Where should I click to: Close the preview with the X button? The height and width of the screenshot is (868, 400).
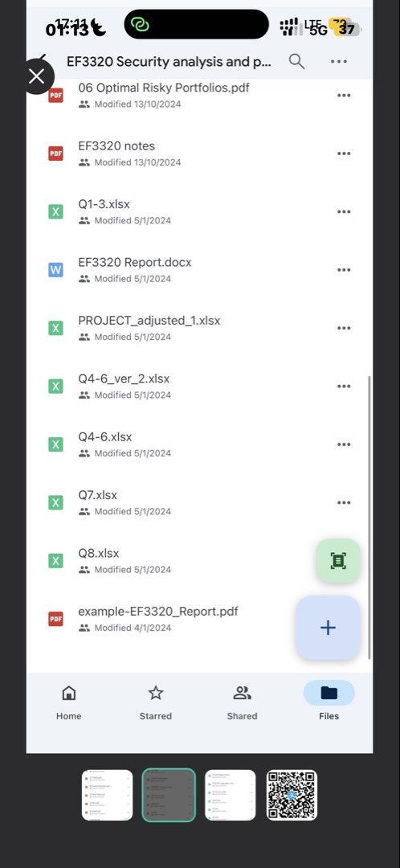tap(36, 76)
